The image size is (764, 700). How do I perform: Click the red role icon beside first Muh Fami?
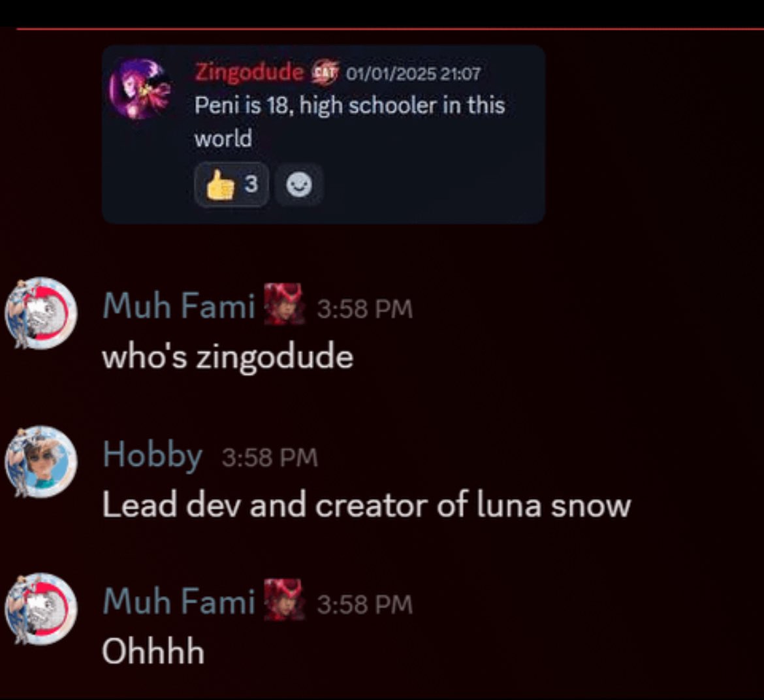pos(284,304)
